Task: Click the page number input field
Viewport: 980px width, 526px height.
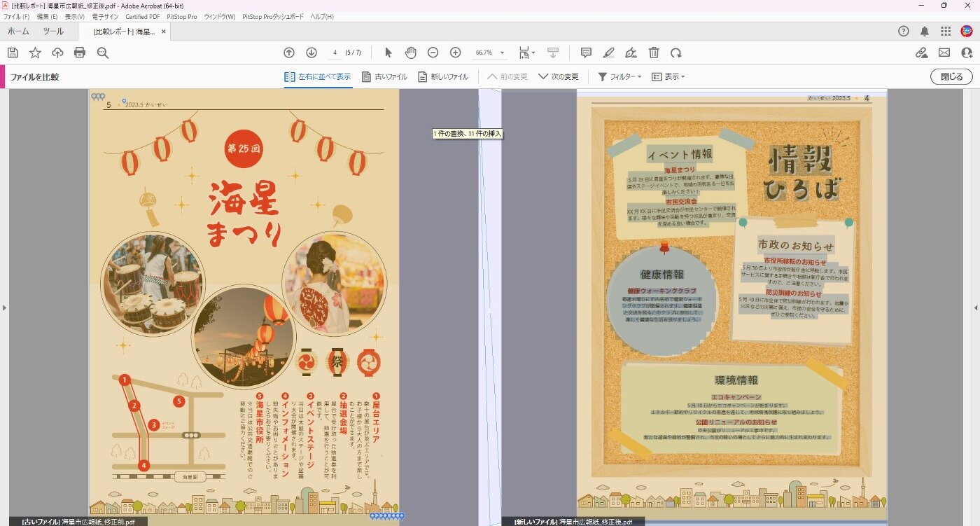Action: [337, 53]
